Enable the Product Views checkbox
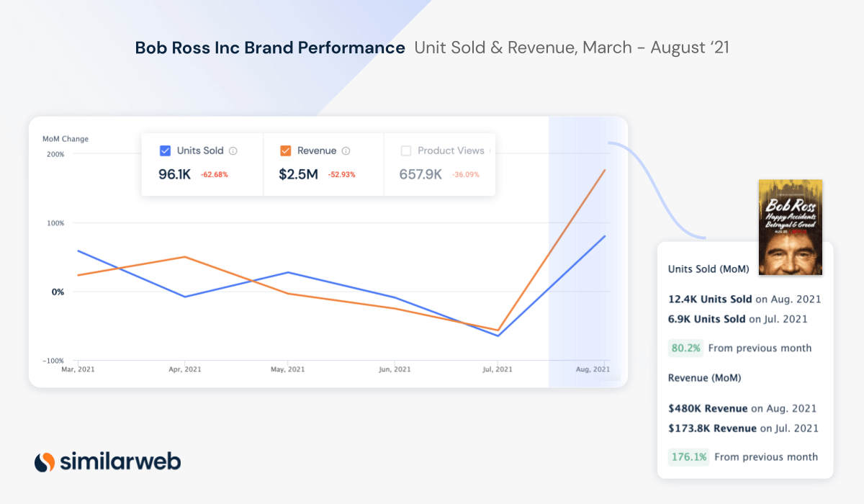Screen dimensions: 864x504 point(406,151)
